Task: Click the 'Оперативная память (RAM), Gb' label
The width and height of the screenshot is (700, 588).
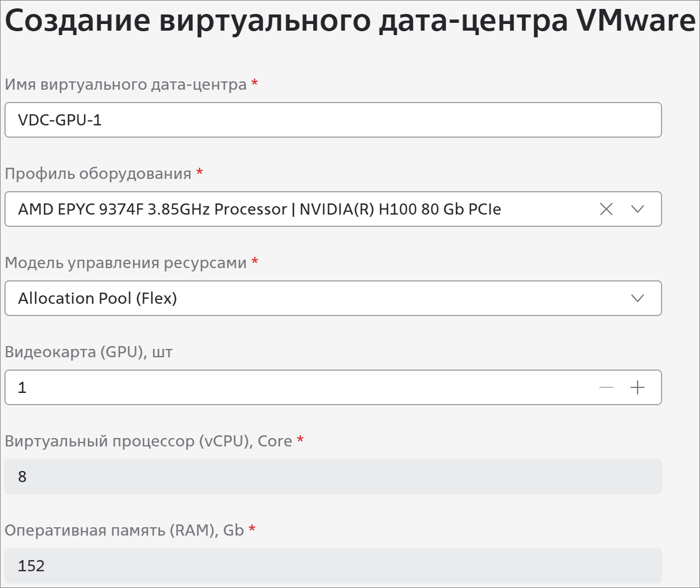Action: 125,531
